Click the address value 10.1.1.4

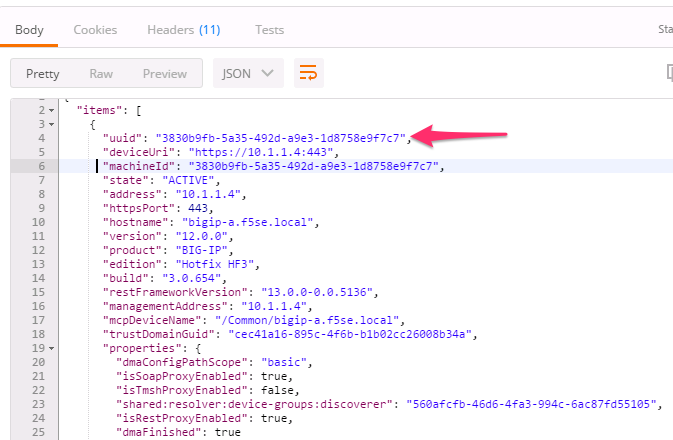(x=208, y=194)
